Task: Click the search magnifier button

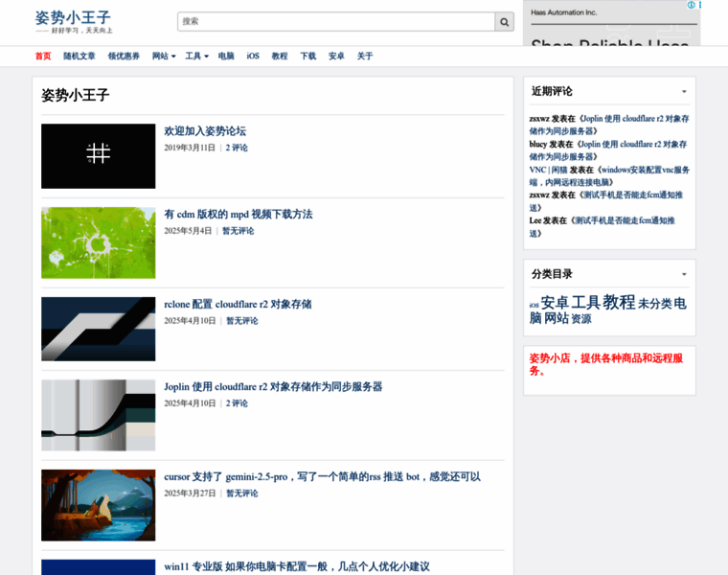Action: (504, 22)
